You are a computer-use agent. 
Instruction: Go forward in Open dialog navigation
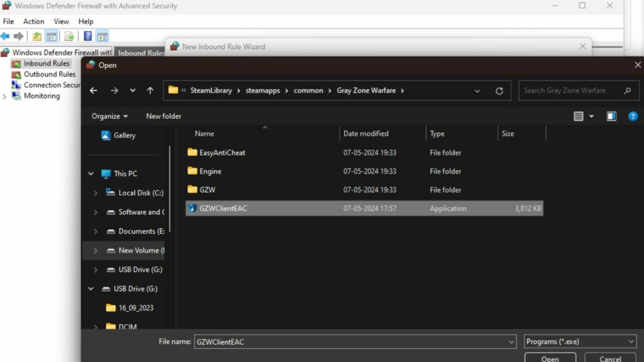pos(114,90)
